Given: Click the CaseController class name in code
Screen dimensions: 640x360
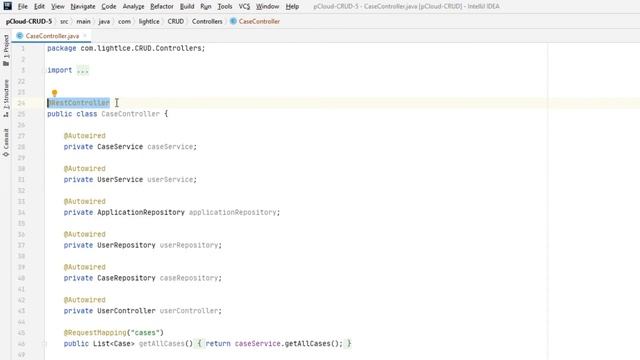Looking at the screenshot, I should pos(130,114).
